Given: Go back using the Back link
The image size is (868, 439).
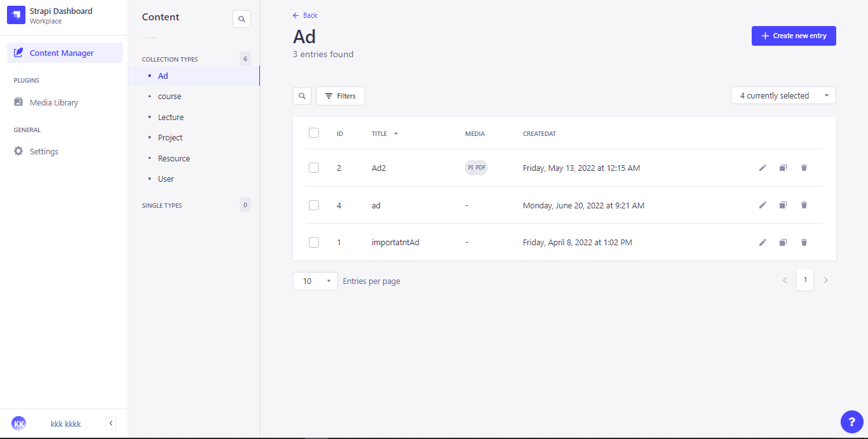Looking at the screenshot, I should [305, 15].
